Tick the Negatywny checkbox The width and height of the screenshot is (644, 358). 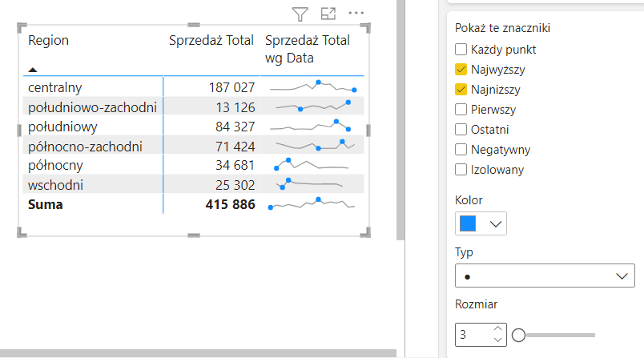(x=461, y=150)
